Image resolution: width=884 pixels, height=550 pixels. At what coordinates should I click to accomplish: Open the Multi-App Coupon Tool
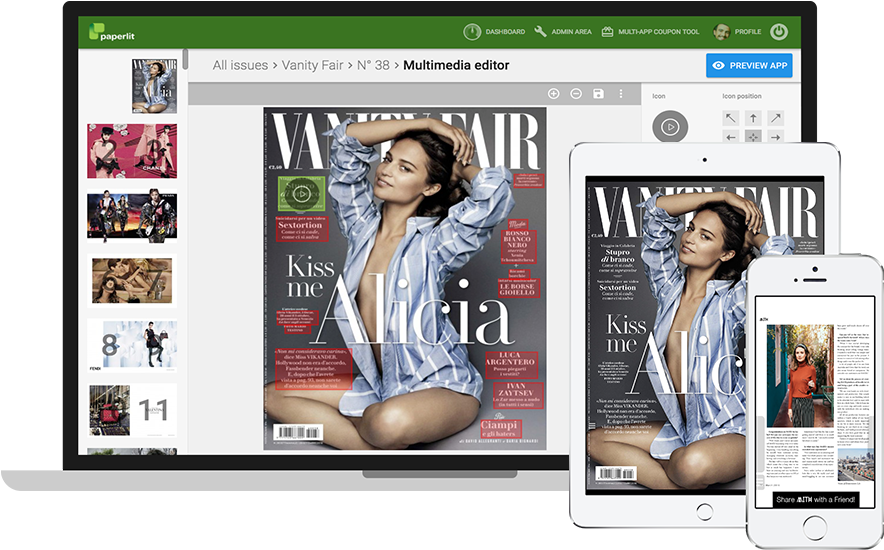pyautogui.click(x=650, y=32)
